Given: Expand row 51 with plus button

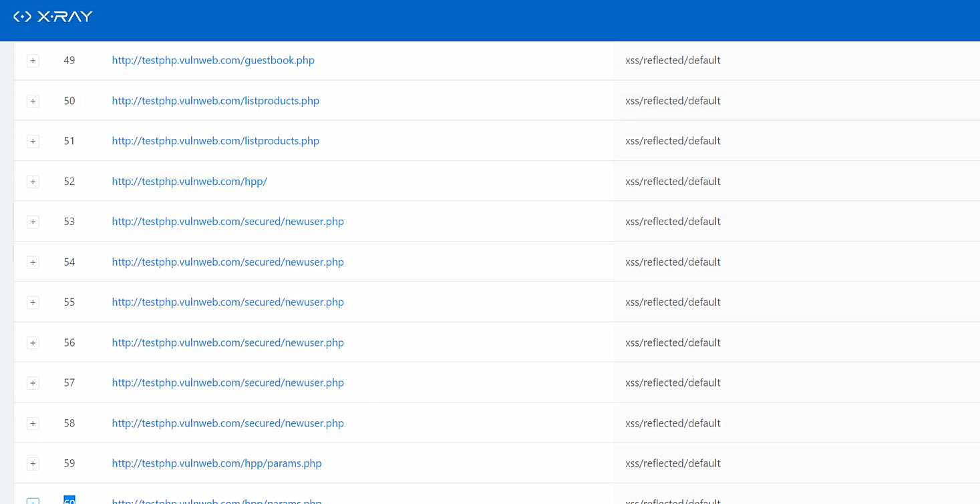Looking at the screenshot, I should point(33,142).
